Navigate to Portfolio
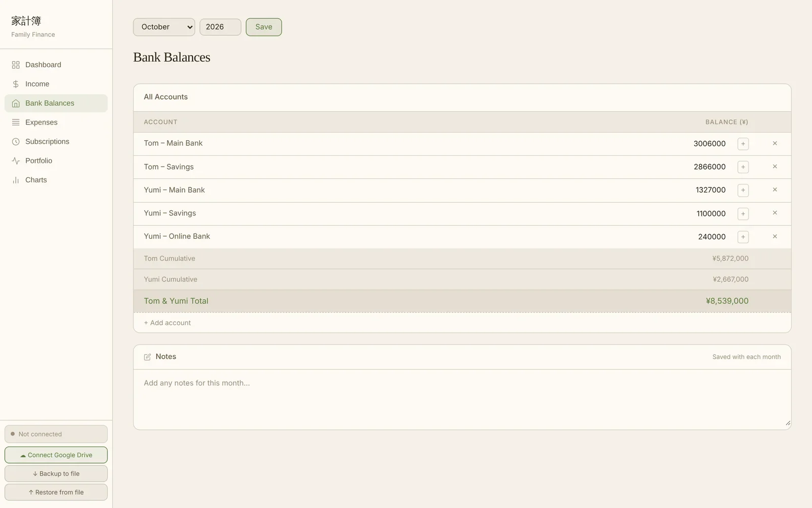 [x=56, y=161]
